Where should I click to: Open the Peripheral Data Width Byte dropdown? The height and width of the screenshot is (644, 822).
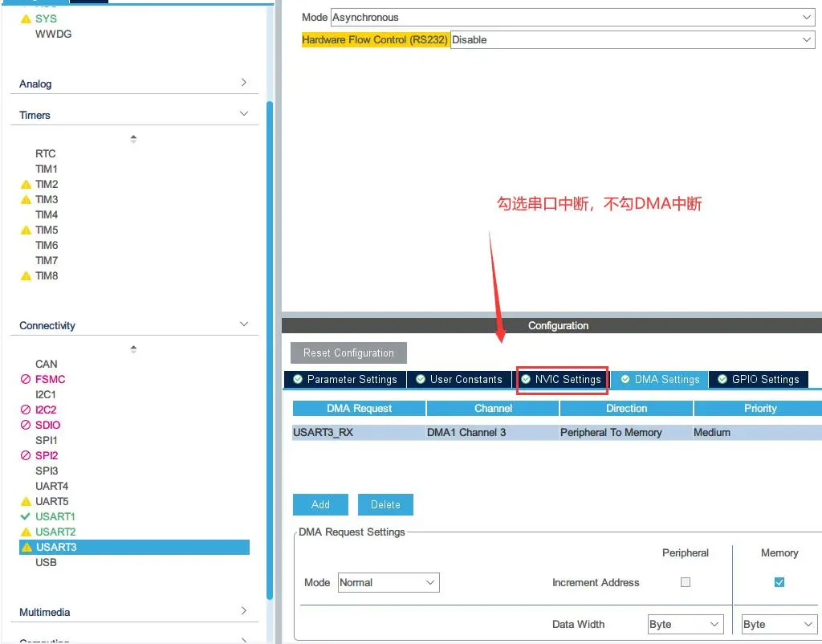point(685,624)
